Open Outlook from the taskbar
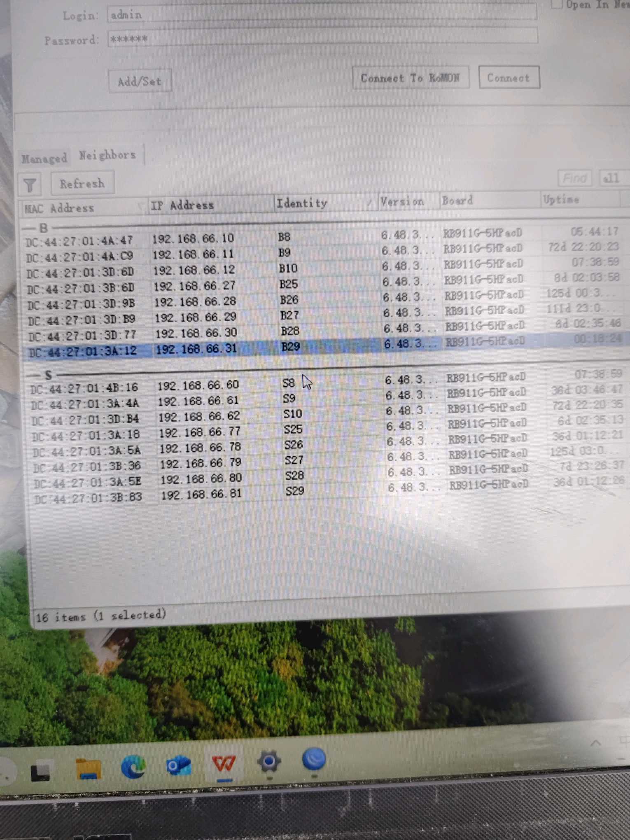The height and width of the screenshot is (840, 630). (x=178, y=766)
